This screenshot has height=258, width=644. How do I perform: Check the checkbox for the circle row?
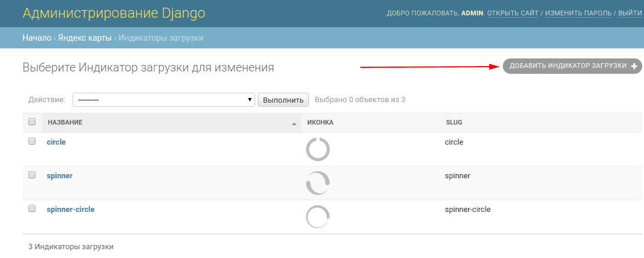pyautogui.click(x=32, y=141)
